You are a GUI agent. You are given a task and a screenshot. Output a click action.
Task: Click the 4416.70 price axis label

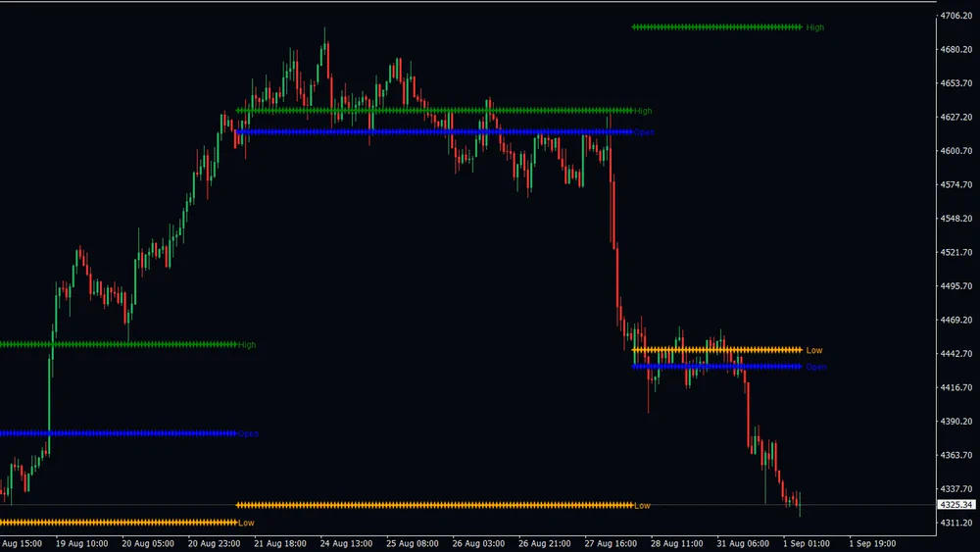click(x=956, y=387)
